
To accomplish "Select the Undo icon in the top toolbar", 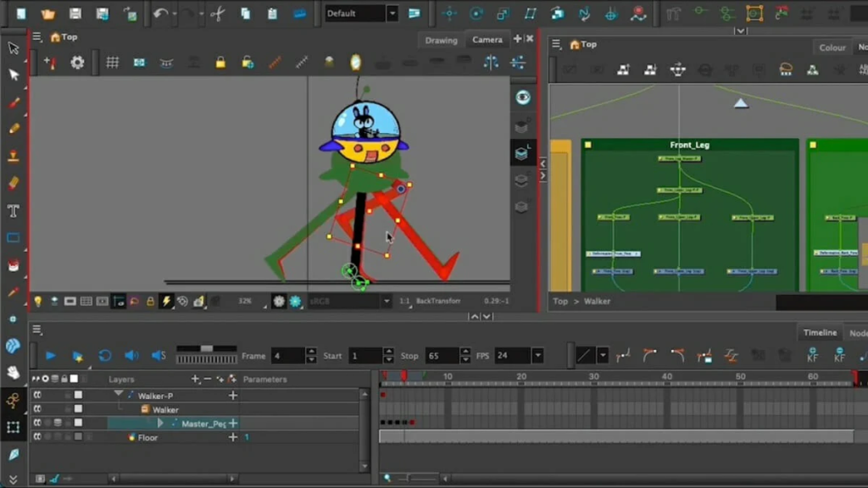I will coord(161,12).
